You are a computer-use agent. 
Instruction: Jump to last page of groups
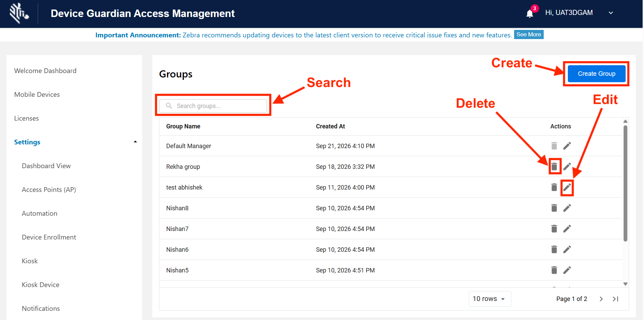[615, 299]
